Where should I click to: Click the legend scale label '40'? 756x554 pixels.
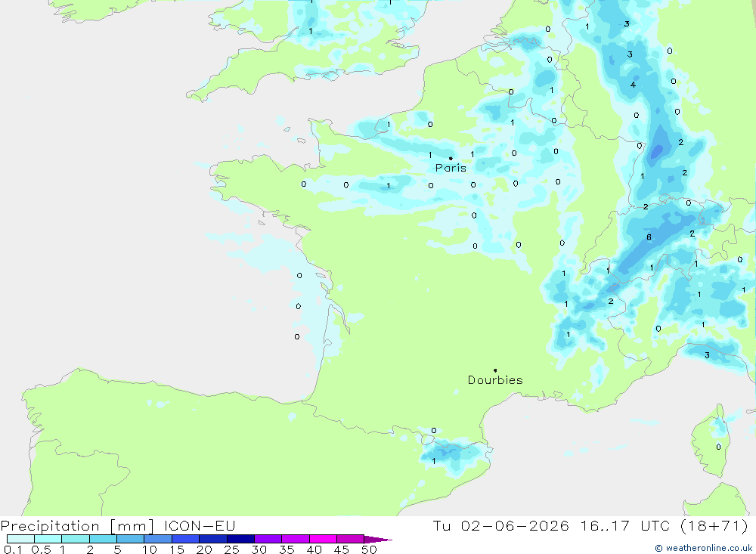coord(314,549)
